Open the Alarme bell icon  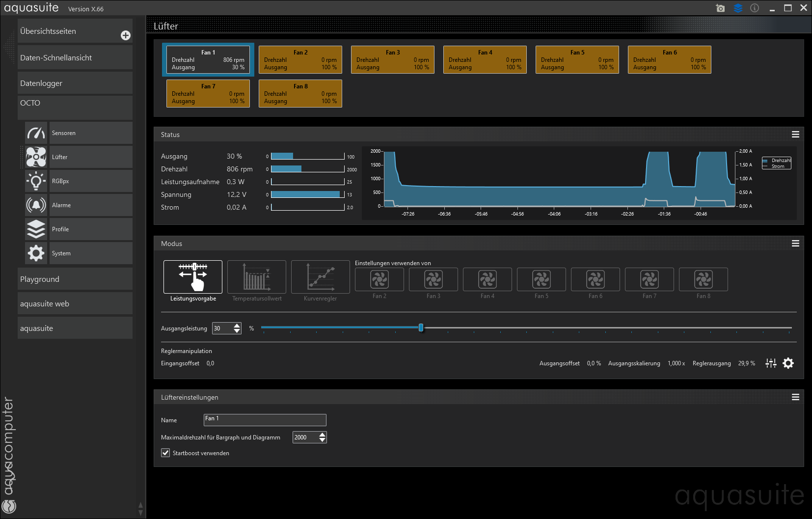click(x=36, y=205)
